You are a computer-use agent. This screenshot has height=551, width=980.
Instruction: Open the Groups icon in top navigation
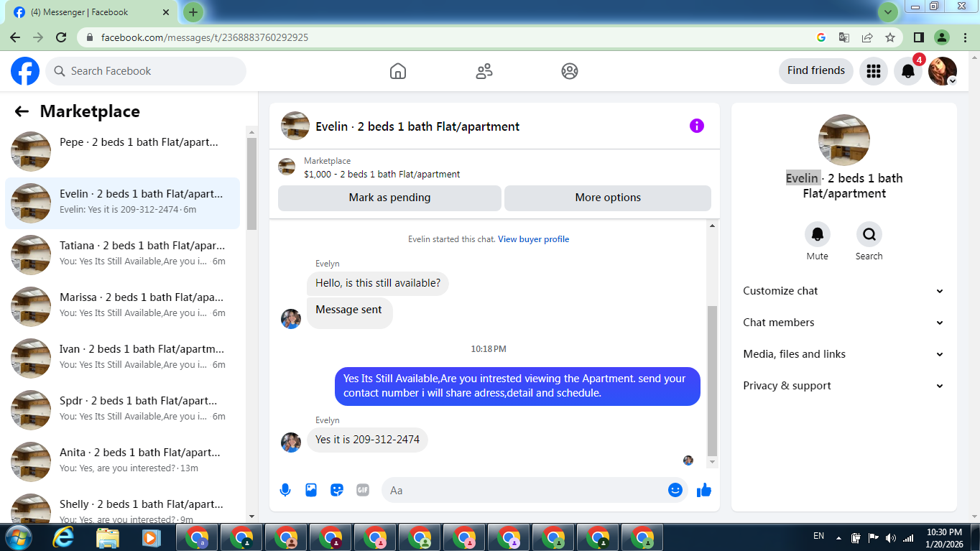(570, 71)
